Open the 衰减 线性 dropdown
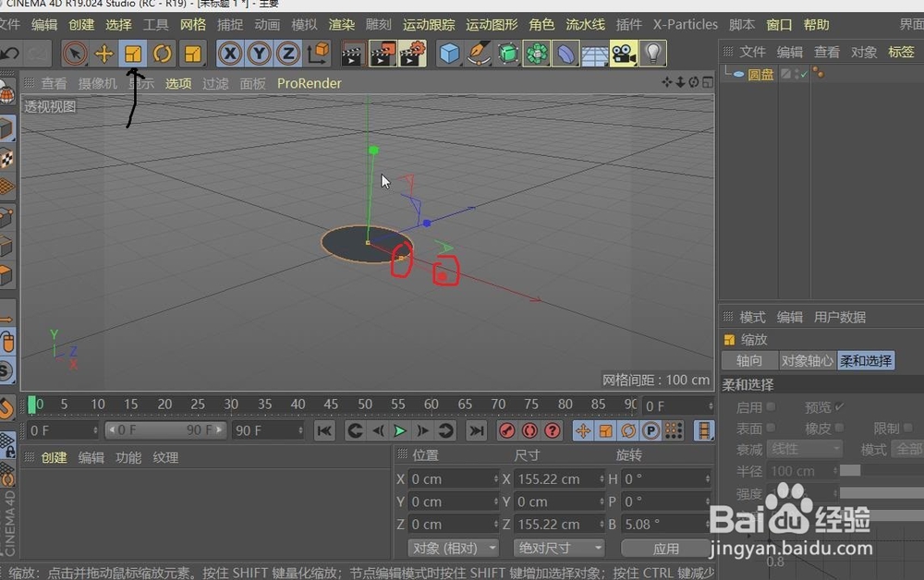Screen dimensions: 924x580 tap(805, 449)
